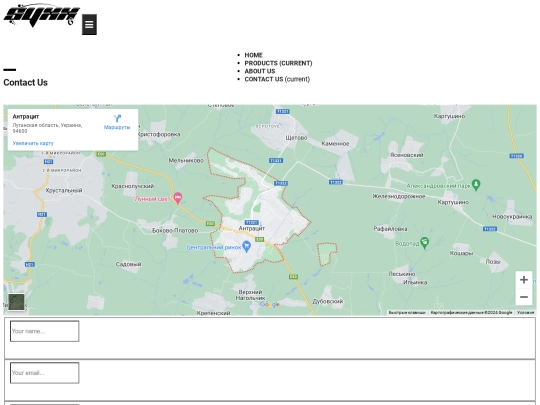540x405 pixels.
Task: Open the hamburger menu button
Action: click(x=89, y=24)
